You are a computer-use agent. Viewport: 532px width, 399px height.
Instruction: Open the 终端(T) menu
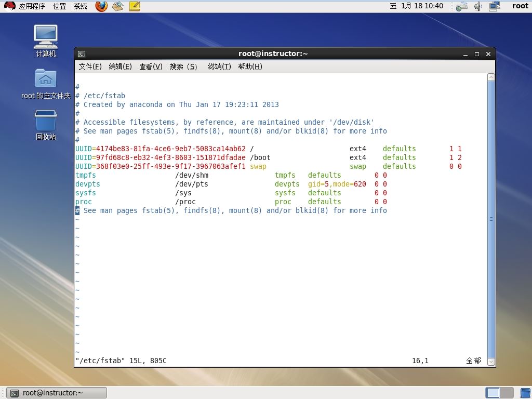pyautogui.click(x=220, y=66)
